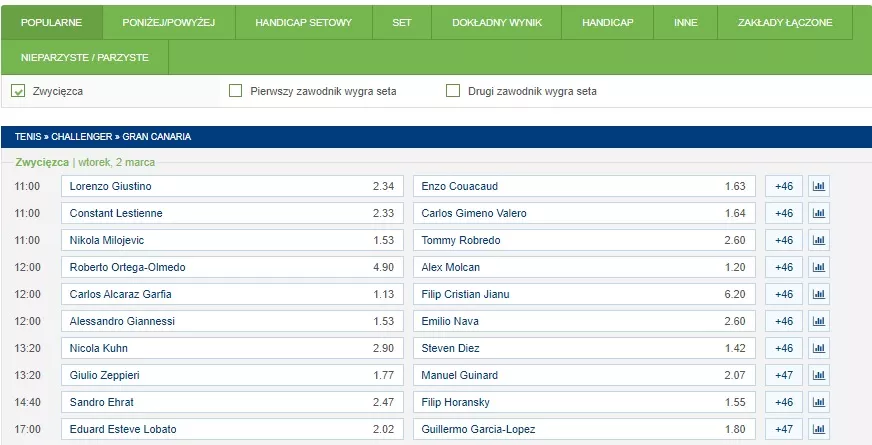Select Emilio Nava odds 2.60
The width and height of the screenshot is (872, 445).
pyautogui.click(x=584, y=321)
